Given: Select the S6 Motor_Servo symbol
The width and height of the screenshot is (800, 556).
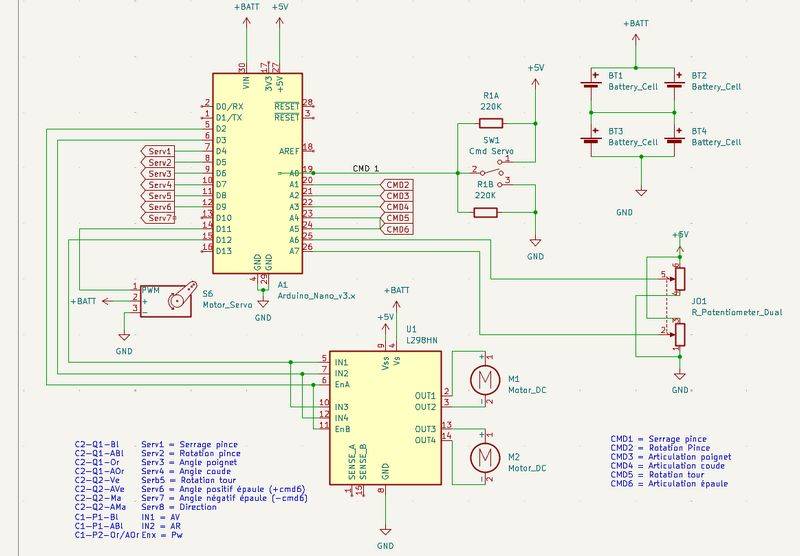Looking at the screenshot, I should (167, 298).
